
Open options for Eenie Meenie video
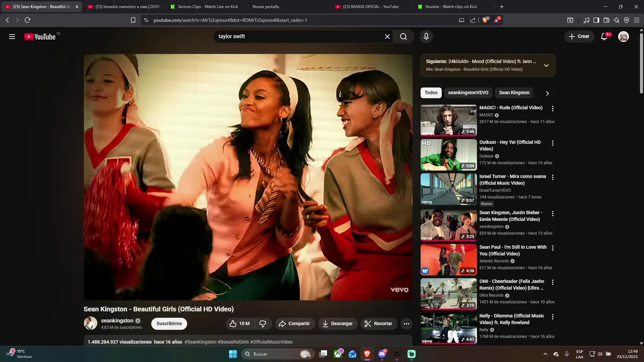pyautogui.click(x=552, y=214)
